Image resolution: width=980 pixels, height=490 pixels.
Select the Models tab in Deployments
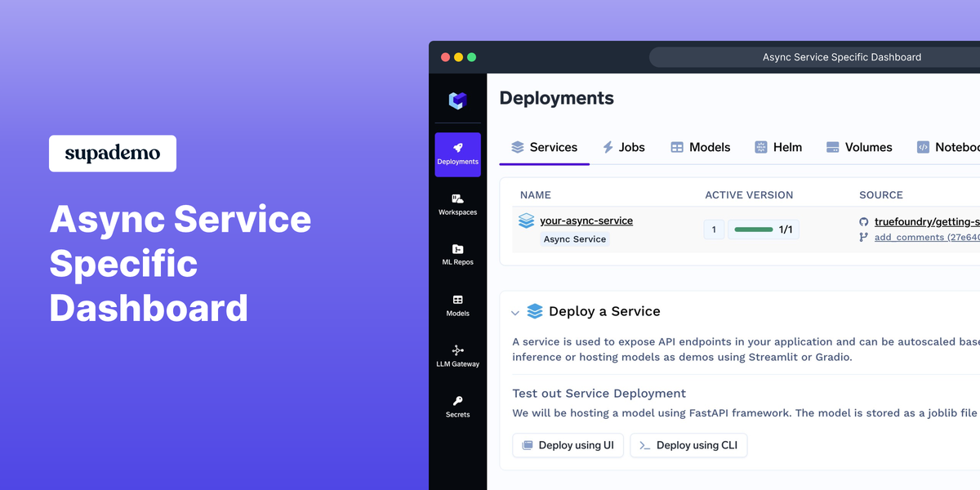[700, 148]
